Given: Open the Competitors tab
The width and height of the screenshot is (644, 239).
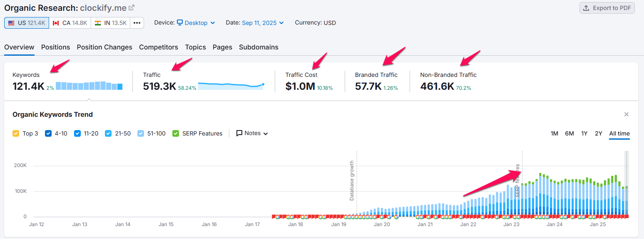Looking at the screenshot, I should pos(159,47).
